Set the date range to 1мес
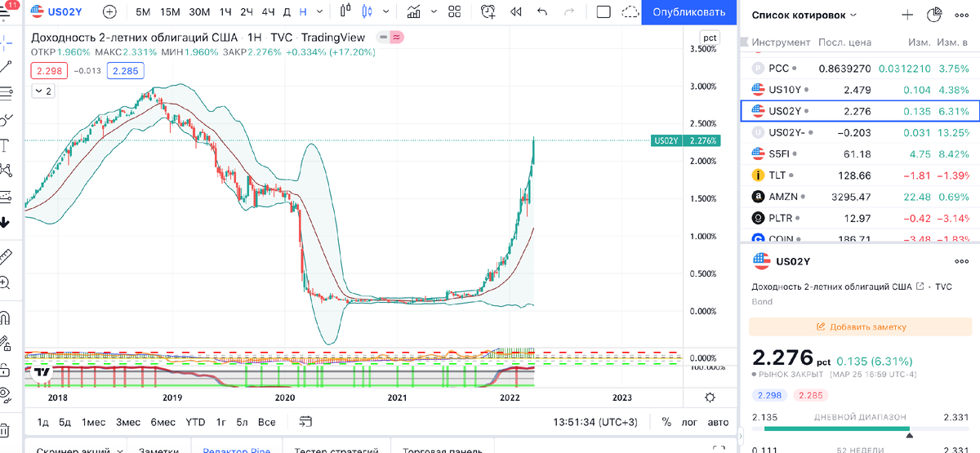The image size is (980, 453). coord(93,422)
